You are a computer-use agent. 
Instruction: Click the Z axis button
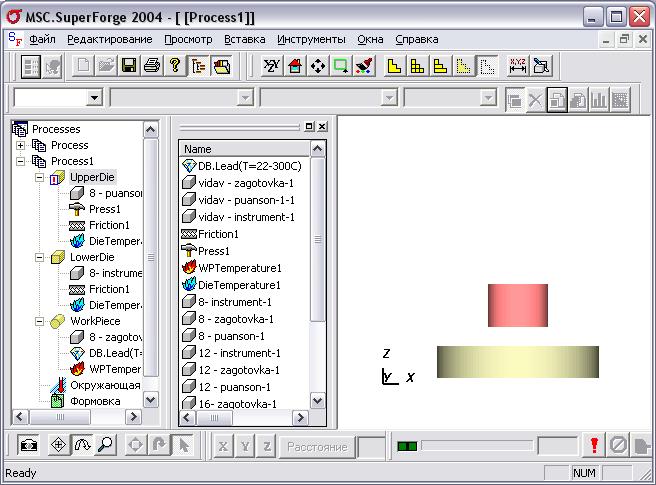click(x=267, y=447)
